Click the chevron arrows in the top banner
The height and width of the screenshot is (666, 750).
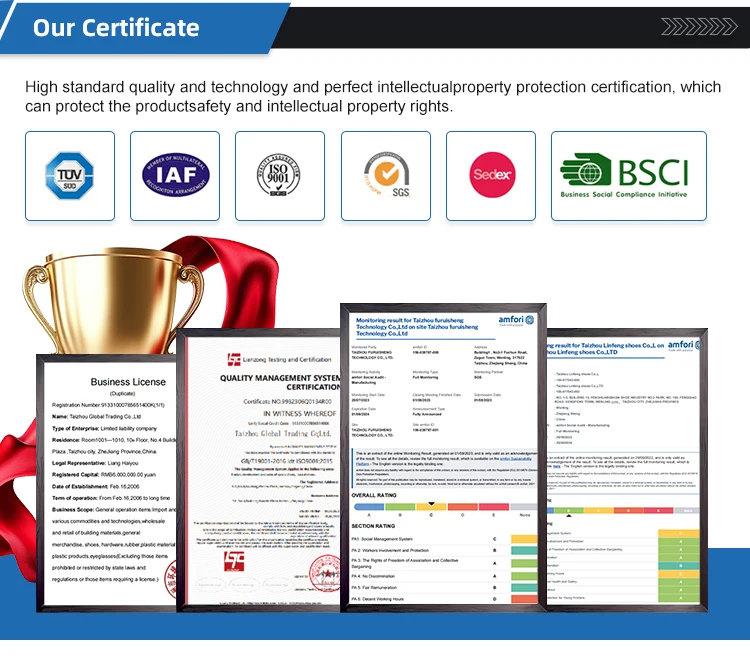(x=694, y=23)
